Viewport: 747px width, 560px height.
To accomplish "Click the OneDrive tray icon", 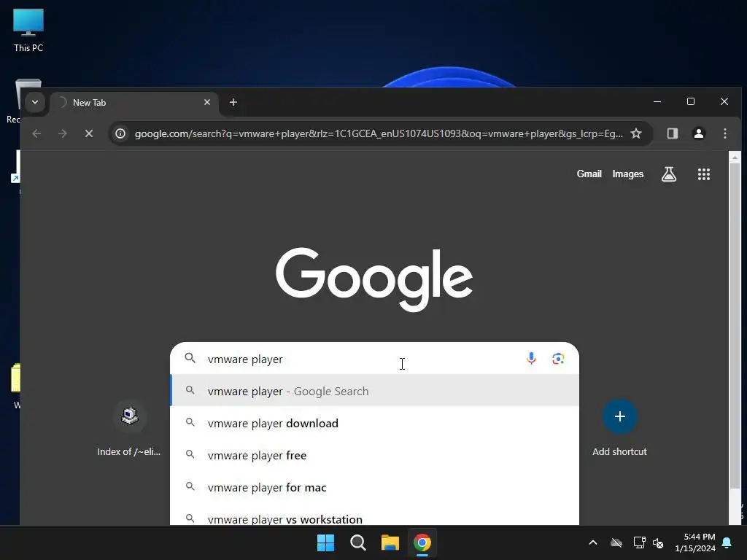I will coord(616,542).
